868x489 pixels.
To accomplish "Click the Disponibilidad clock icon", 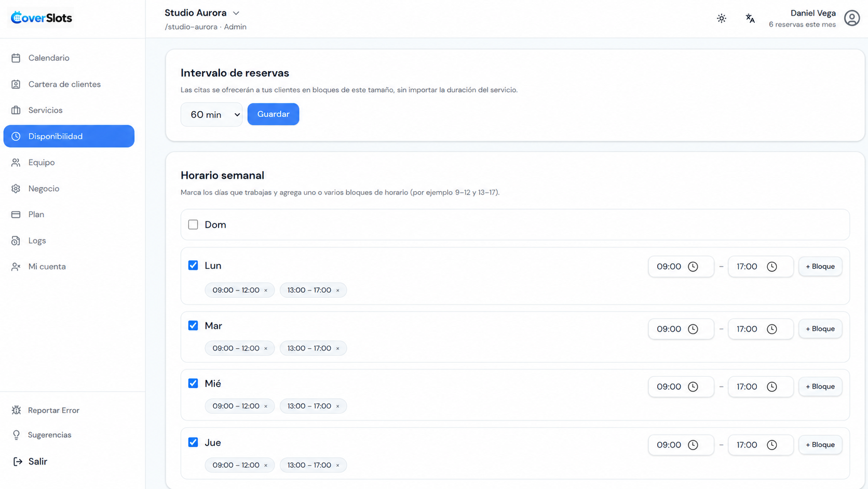I will pyautogui.click(x=16, y=136).
